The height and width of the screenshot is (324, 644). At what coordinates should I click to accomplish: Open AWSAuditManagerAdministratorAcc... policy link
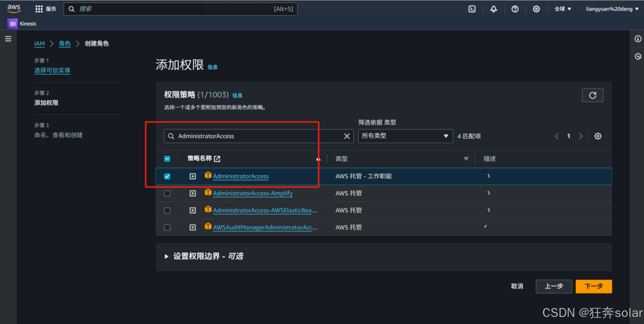pyautogui.click(x=265, y=227)
